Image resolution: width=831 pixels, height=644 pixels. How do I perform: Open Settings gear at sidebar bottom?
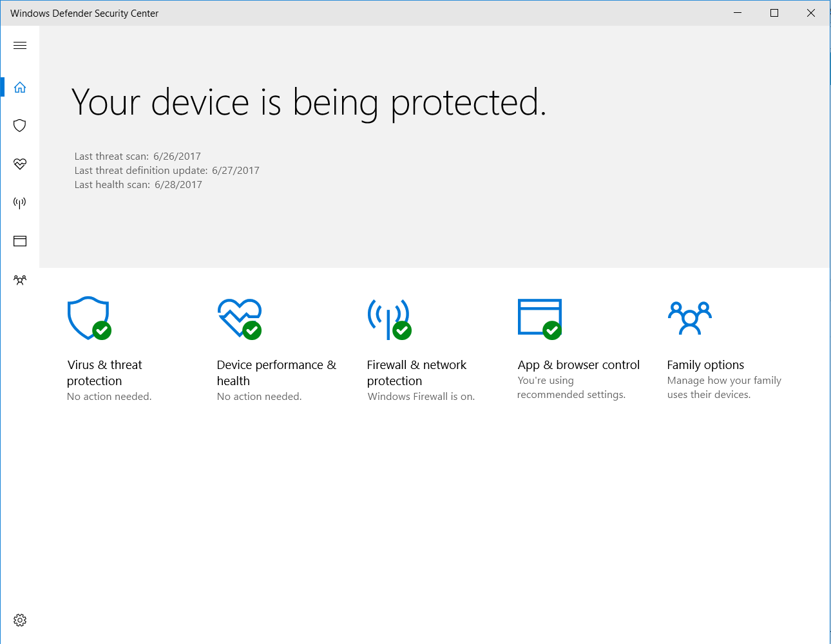(x=20, y=620)
